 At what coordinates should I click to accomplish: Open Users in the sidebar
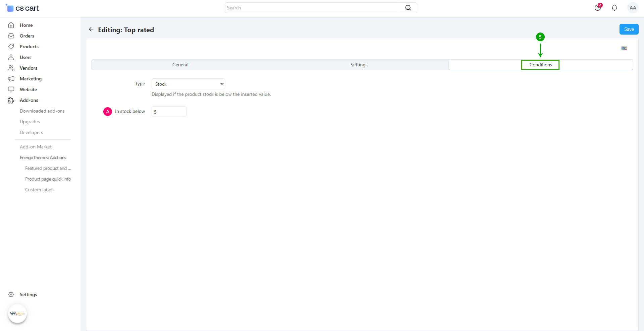25,57
